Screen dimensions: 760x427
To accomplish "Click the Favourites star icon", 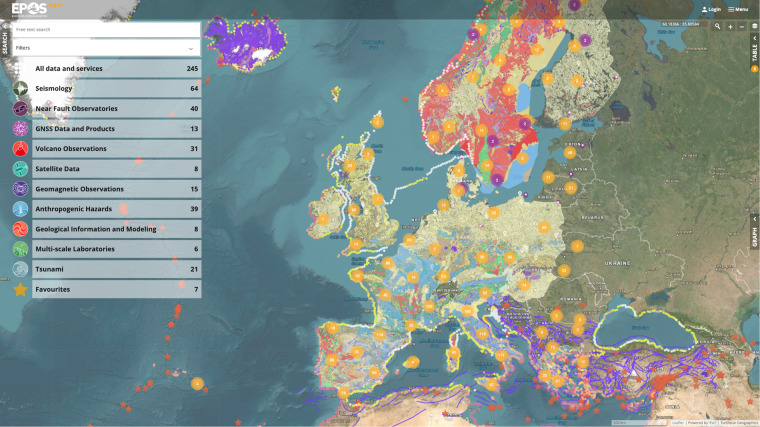I will coord(20,289).
